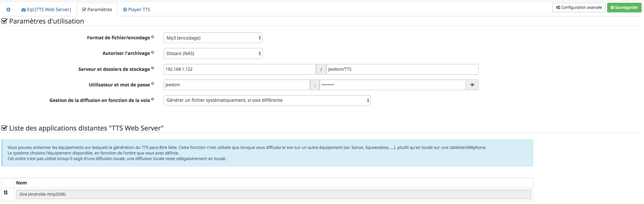Open the Générer un fichier systématiquement dropdown
The image size is (644, 204).
click(x=267, y=100)
